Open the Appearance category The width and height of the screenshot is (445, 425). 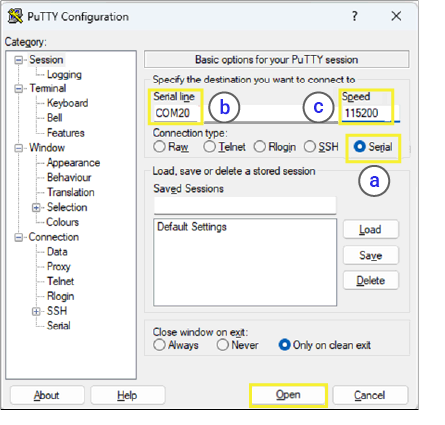click(x=73, y=163)
